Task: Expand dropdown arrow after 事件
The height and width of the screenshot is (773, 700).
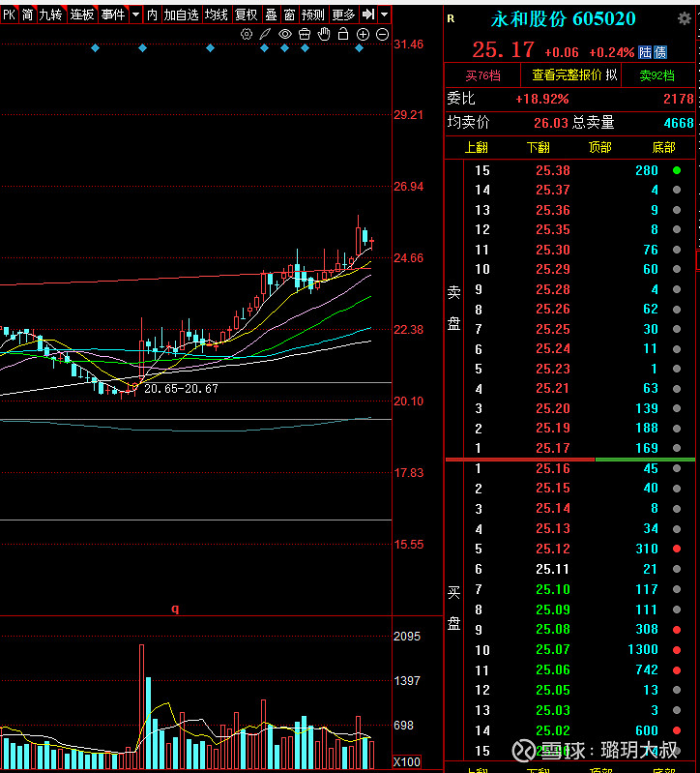Action: point(135,15)
